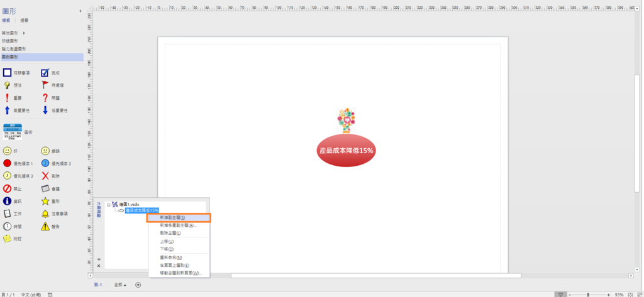Pick the 想法 lightbulb shape

pyautogui.click(x=7, y=85)
